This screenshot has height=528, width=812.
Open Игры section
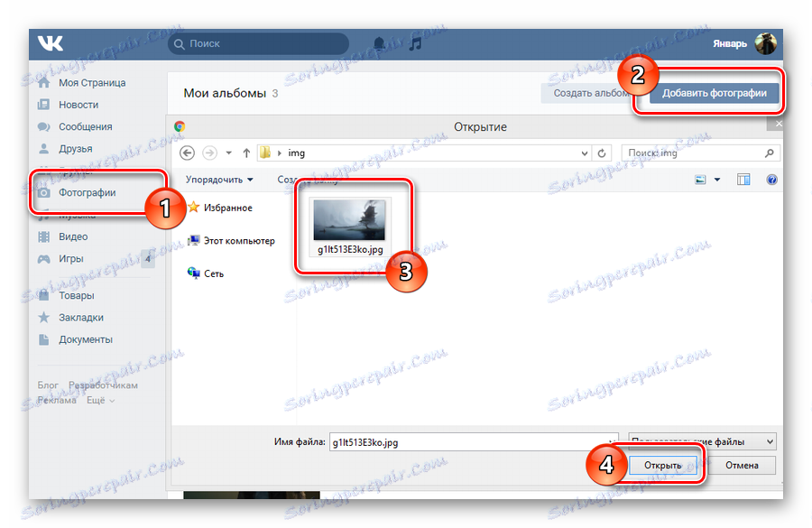coord(71,258)
